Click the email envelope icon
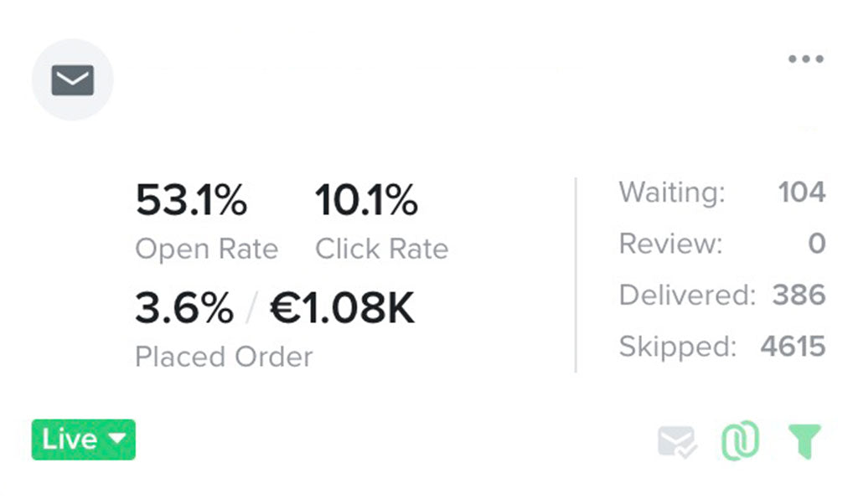The height and width of the screenshot is (504, 853). [x=72, y=80]
